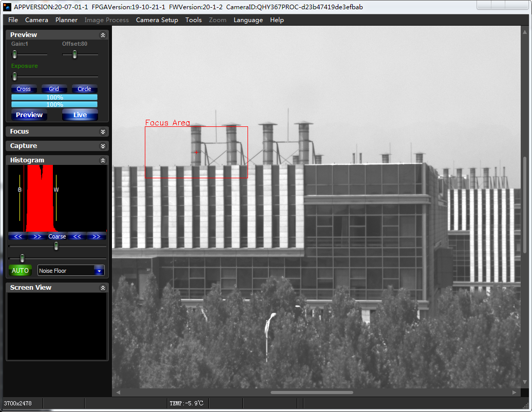This screenshot has width=532, height=412.
Task: Toggle the Circle overlay
Action: (x=85, y=89)
